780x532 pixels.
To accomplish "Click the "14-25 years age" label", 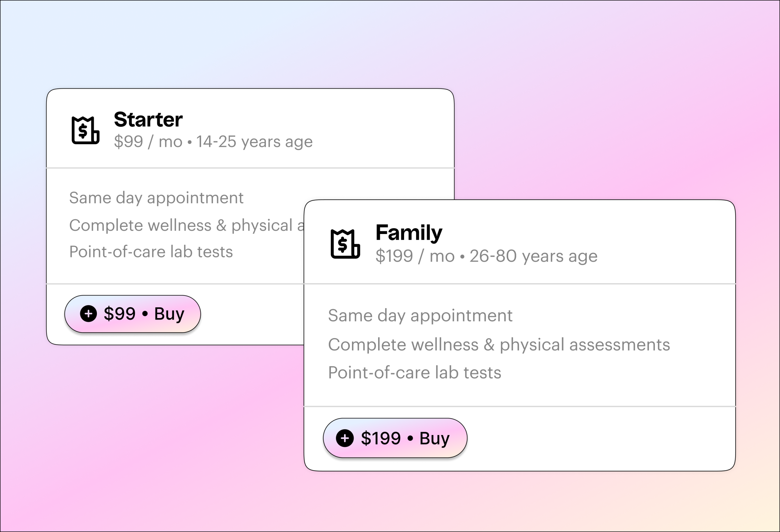I will click(254, 142).
